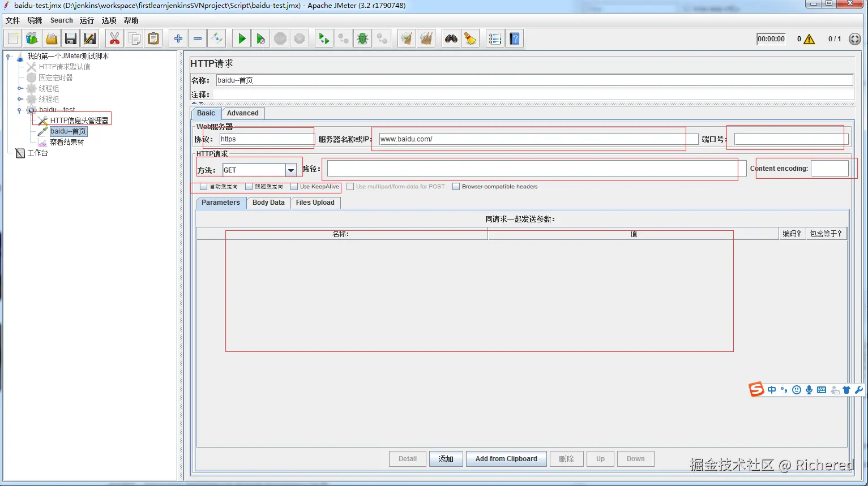Click the Up button
The image size is (868, 486).
600,459
